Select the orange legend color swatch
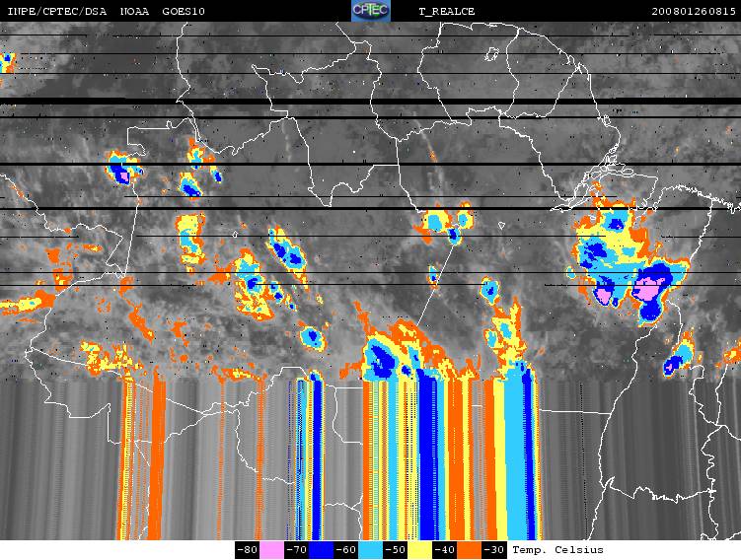741x560 pixels. 470,550
